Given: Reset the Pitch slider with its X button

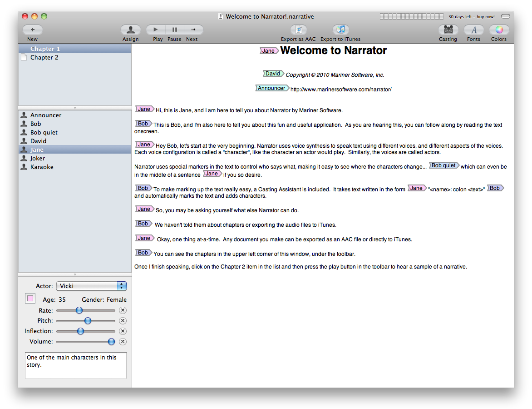Looking at the screenshot, I should 123,321.
